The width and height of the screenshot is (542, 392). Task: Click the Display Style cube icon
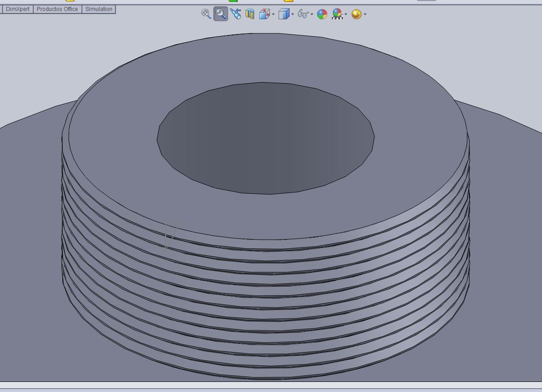pos(284,14)
